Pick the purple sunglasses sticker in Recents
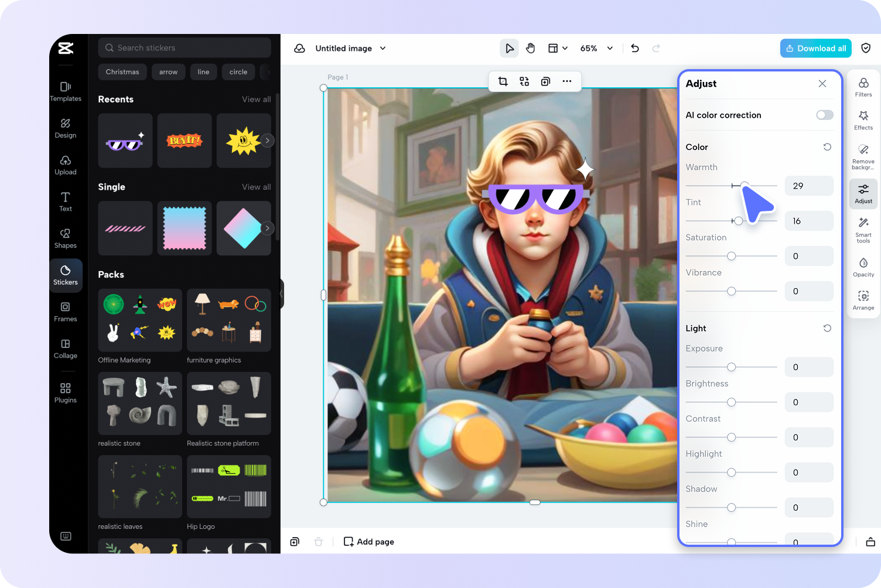 pos(125,141)
